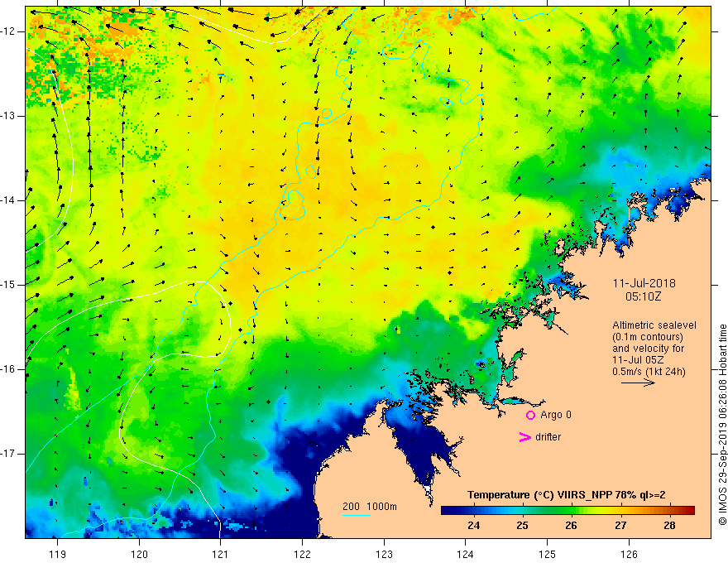728x563 pixels.
Task: Click the colorbar tick label '25'
Action: point(522,526)
